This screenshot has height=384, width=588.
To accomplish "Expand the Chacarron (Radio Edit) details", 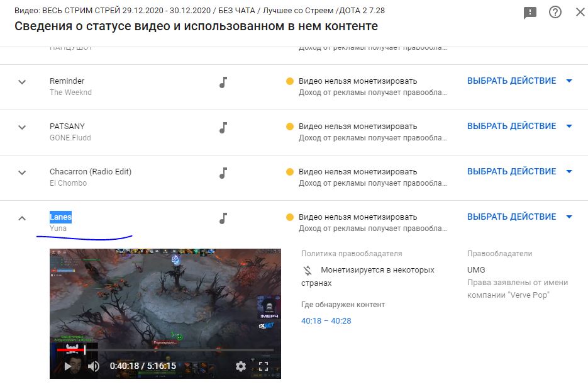I will click(22, 172).
